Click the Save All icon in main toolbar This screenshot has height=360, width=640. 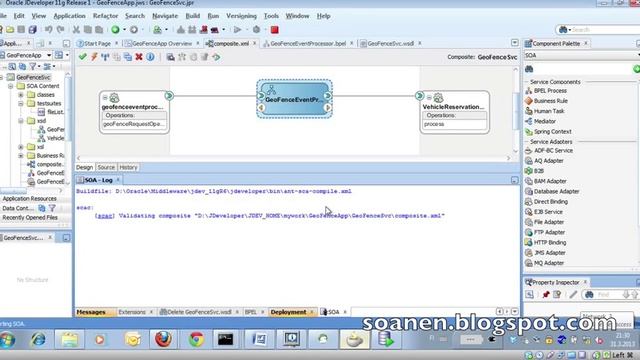pyautogui.click(x=33, y=29)
